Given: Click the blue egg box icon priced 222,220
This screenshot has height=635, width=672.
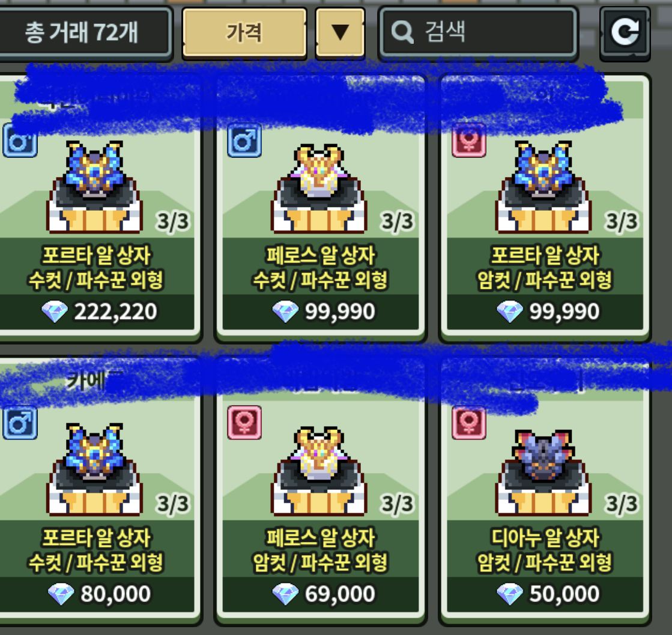Looking at the screenshot, I should click(94, 187).
